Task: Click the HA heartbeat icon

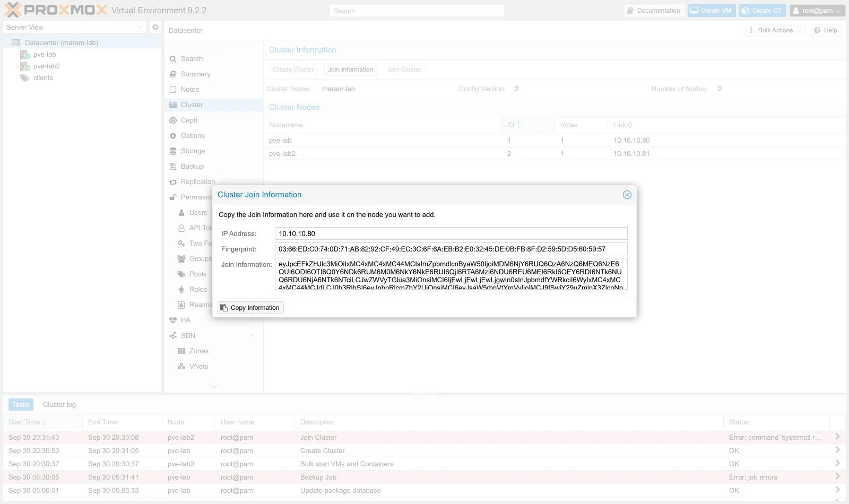Action: pyautogui.click(x=173, y=320)
